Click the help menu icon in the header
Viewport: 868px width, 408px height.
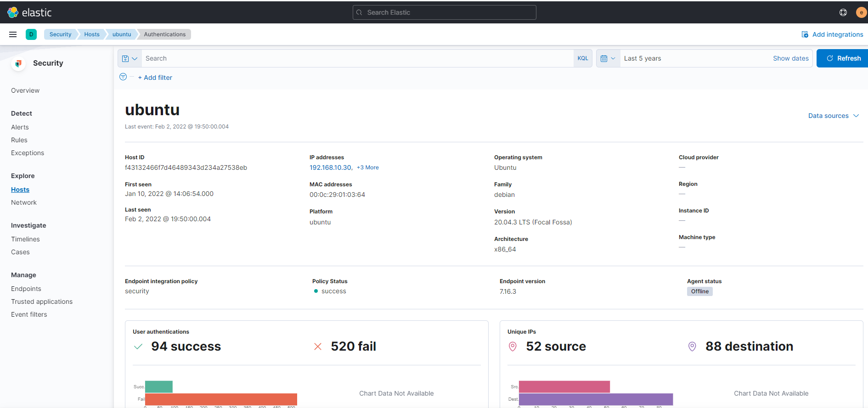click(843, 12)
